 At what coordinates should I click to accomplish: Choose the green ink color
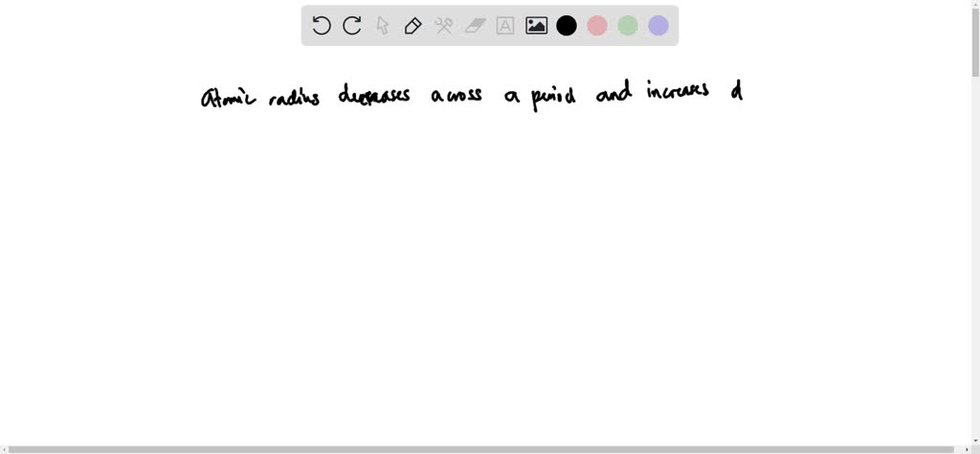tap(628, 26)
